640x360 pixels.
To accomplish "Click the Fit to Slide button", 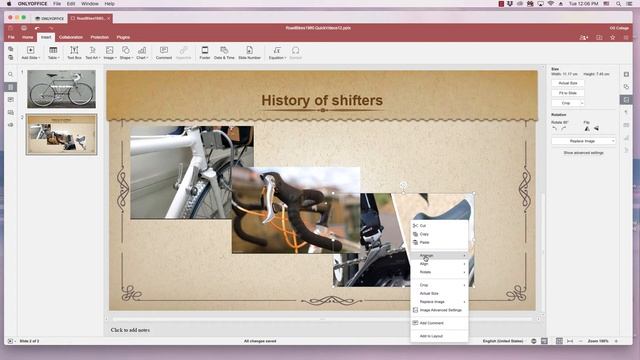I will (568, 93).
